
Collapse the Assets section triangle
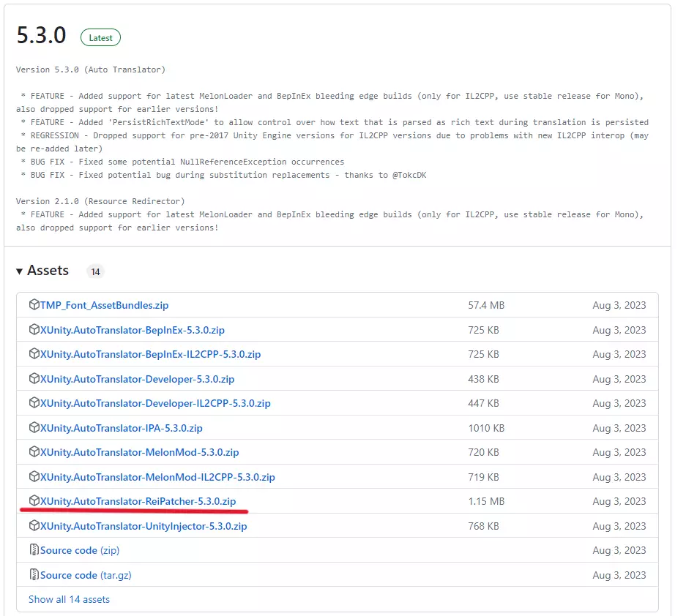(19, 271)
